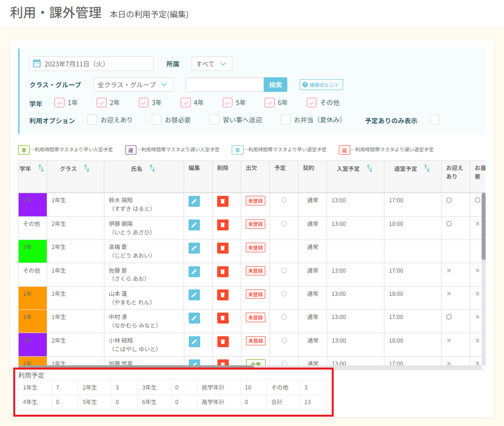Screen dimensions: 504x426
Task: Delete the 佐藤 碧 row
Action: tap(223, 272)
